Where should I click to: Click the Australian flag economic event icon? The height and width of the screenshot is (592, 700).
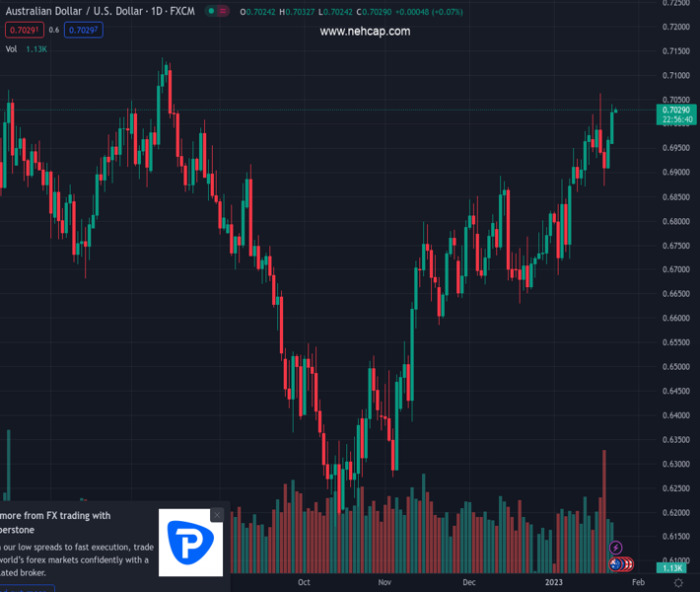(616, 564)
